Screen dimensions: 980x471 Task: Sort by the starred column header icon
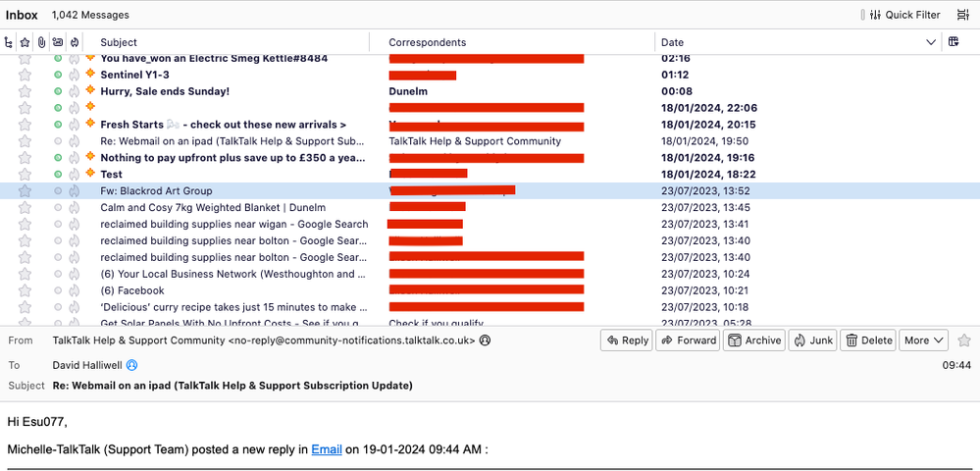(25, 42)
